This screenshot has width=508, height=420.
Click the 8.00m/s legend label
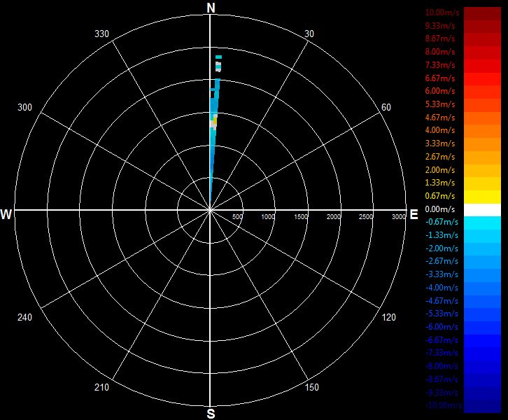click(440, 52)
